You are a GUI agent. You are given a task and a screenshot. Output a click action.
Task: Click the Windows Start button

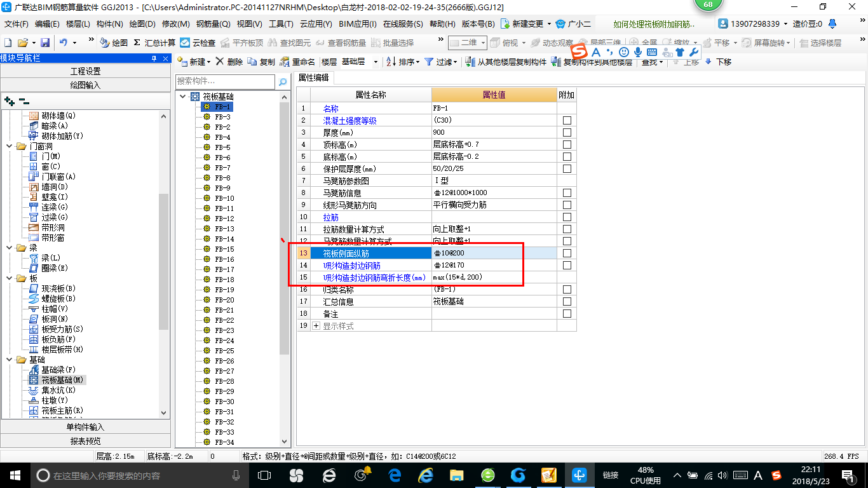(14, 475)
